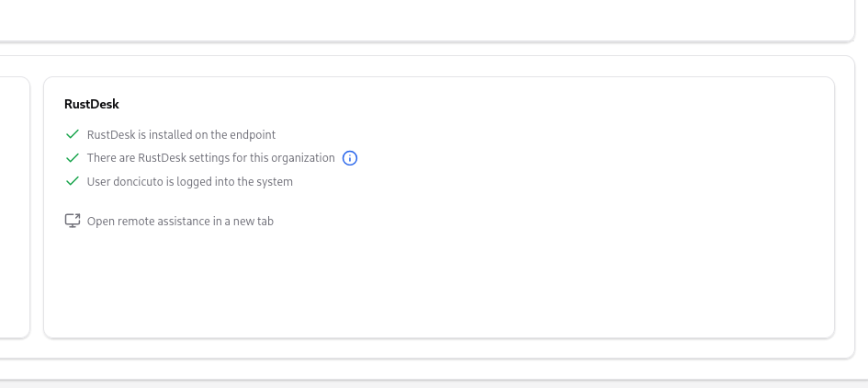Image resolution: width=868 pixels, height=388 pixels.
Task: Click the gray footer strip at the bottom
Action: 434,383
